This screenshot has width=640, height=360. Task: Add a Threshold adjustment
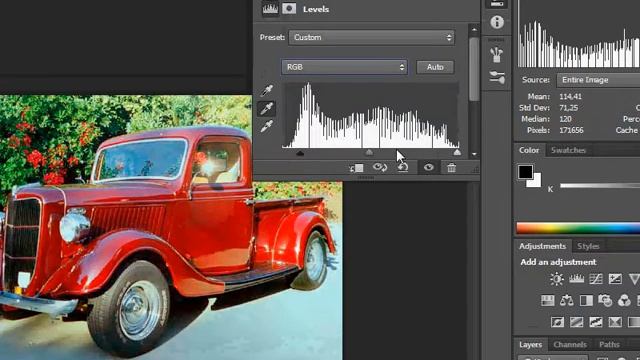click(x=596, y=322)
